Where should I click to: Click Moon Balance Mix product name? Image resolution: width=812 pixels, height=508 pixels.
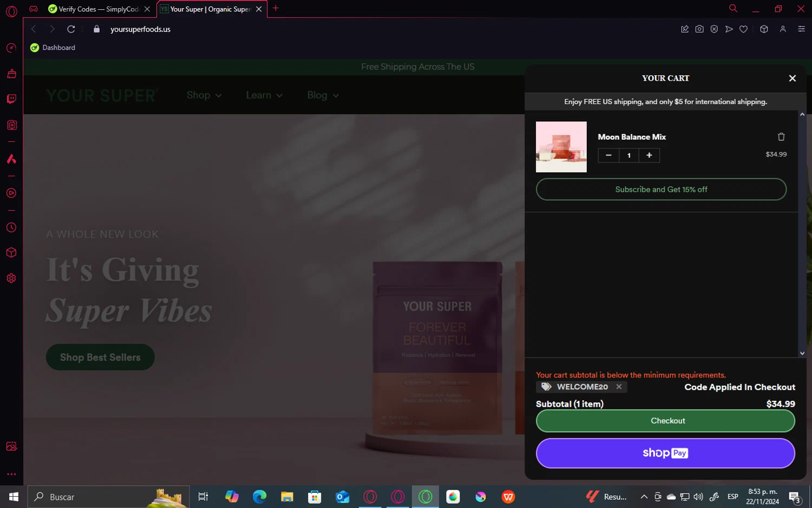[632, 137]
